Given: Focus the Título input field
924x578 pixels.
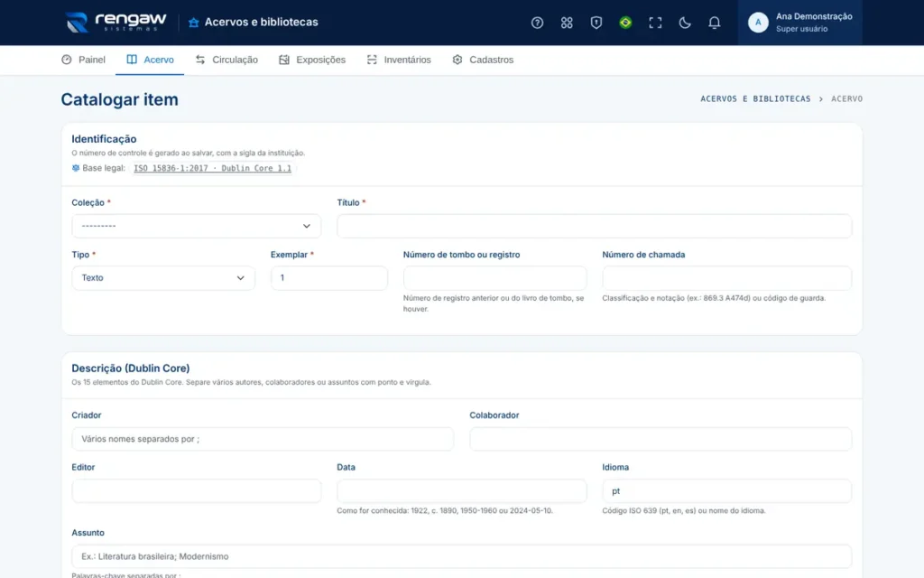Looking at the screenshot, I should pyautogui.click(x=594, y=226).
